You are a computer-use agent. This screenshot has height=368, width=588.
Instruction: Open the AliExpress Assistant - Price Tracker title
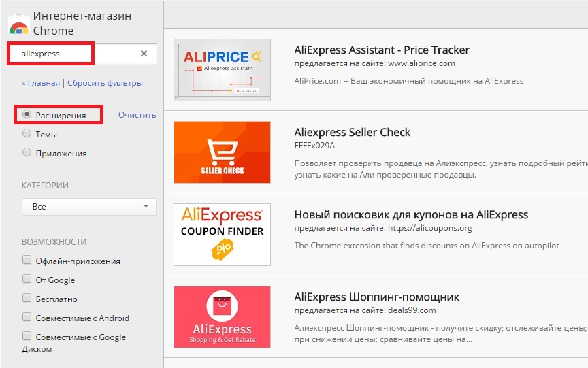(x=382, y=50)
